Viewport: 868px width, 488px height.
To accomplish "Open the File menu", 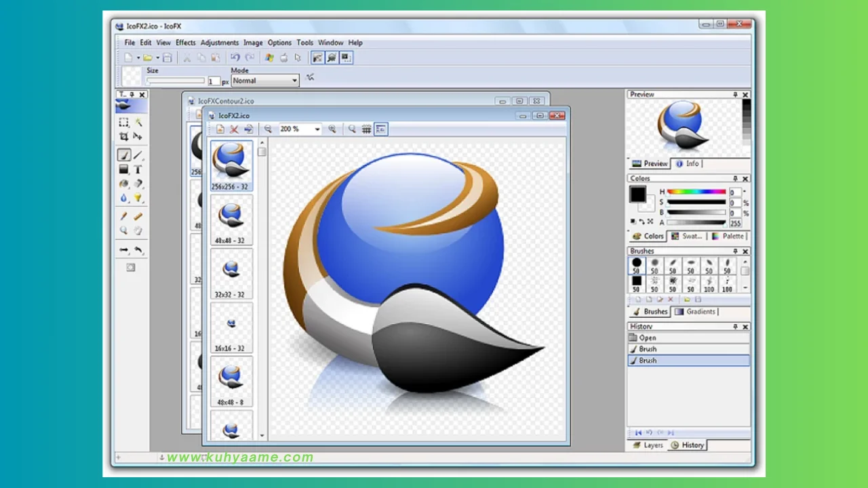I will pos(130,42).
